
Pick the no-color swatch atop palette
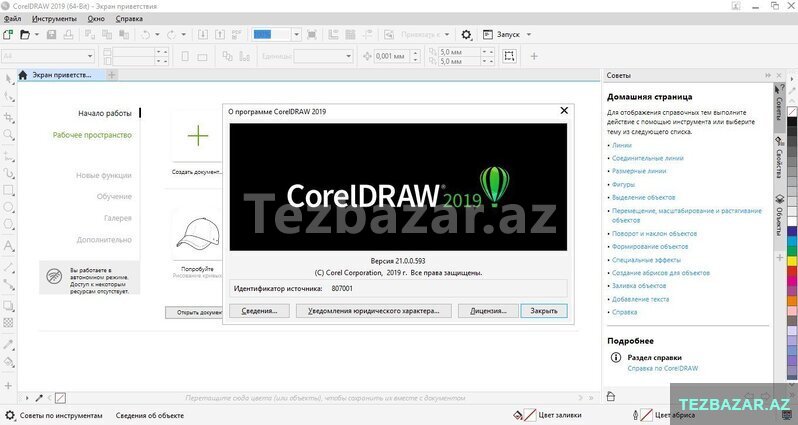792,111
